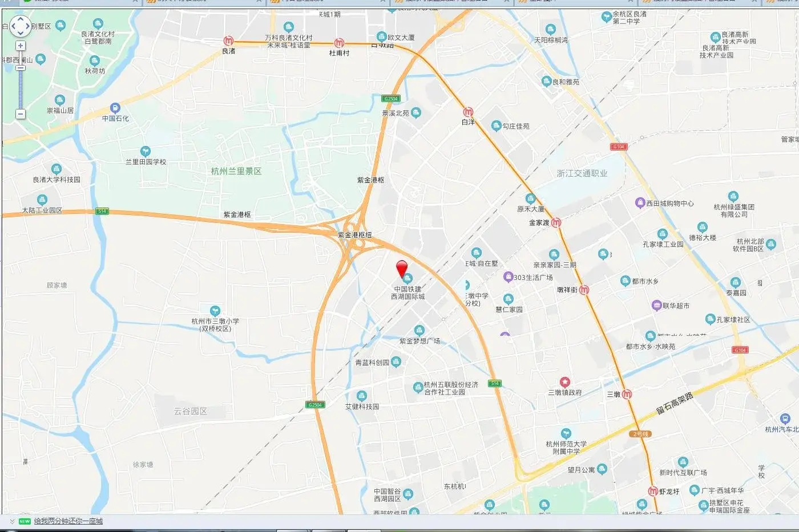Pan map right with the navigation arrow

28,26
